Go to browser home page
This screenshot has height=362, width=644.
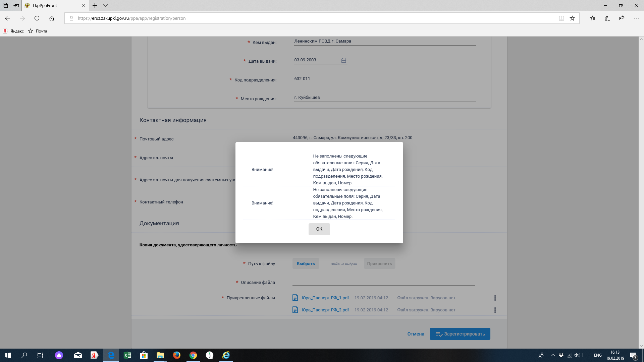(52, 18)
